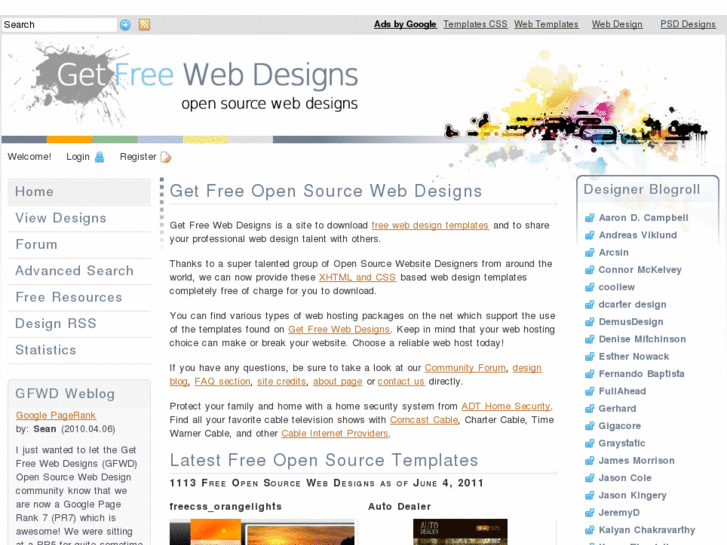Viewport: 727px width, 545px height.
Task: Click the Login text link
Action: coord(78,157)
